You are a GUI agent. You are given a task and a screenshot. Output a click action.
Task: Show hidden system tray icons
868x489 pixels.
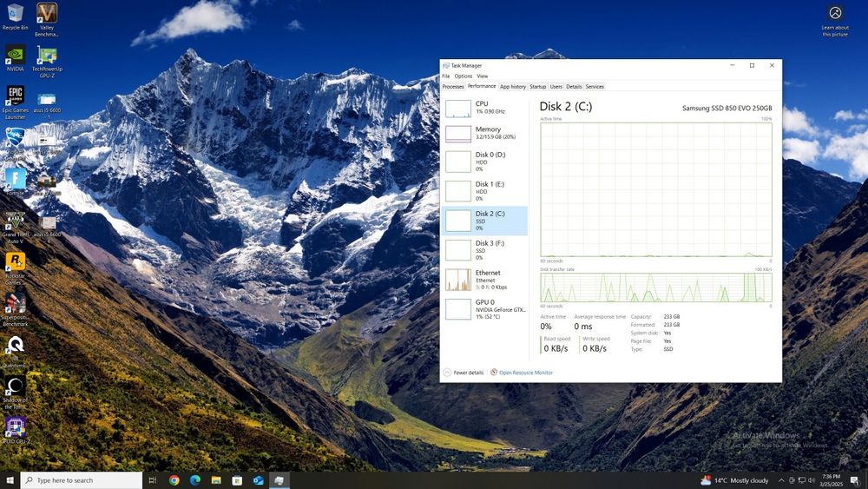[781, 480]
